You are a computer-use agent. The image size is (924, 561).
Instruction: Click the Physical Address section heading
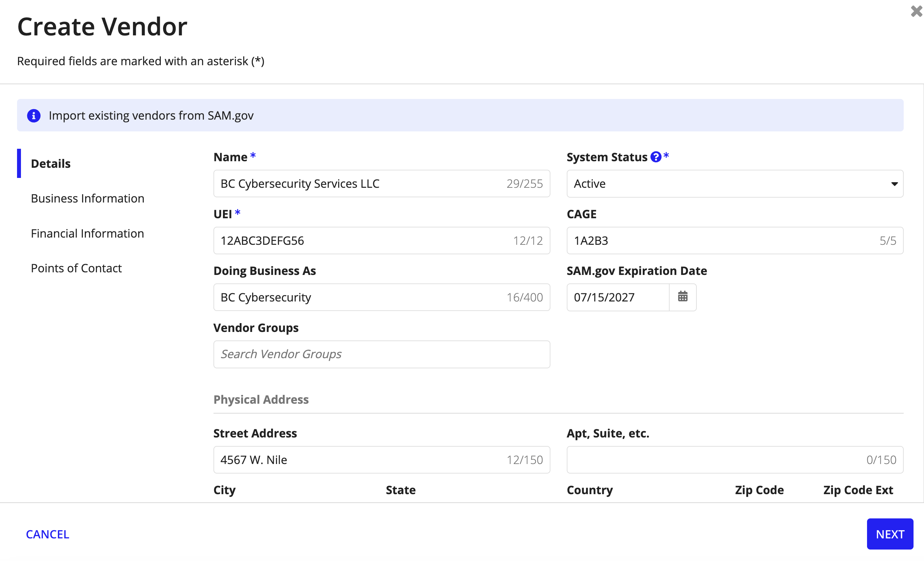click(261, 400)
